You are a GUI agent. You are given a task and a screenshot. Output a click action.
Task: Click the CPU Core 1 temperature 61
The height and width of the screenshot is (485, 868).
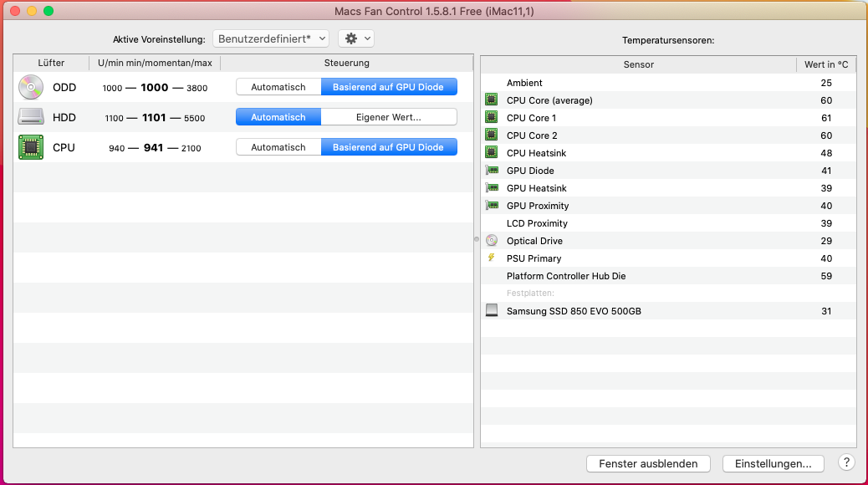coord(826,118)
